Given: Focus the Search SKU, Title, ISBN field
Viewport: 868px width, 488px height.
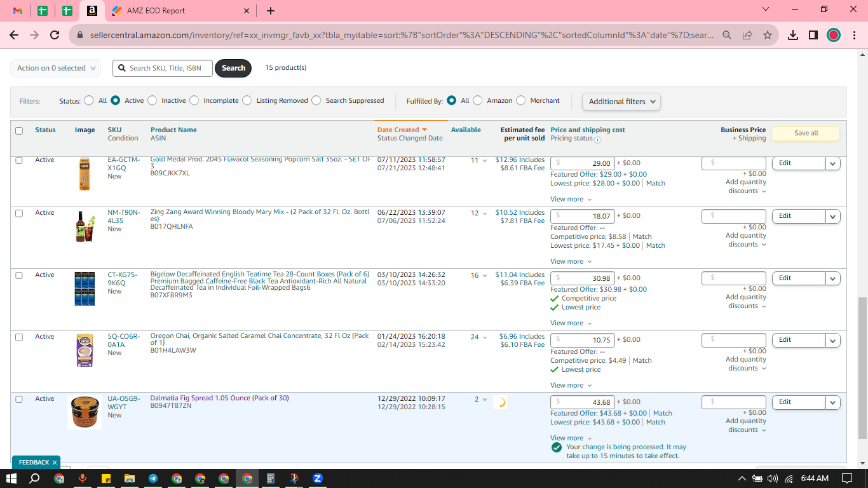Looking at the screenshot, I should coord(163,68).
